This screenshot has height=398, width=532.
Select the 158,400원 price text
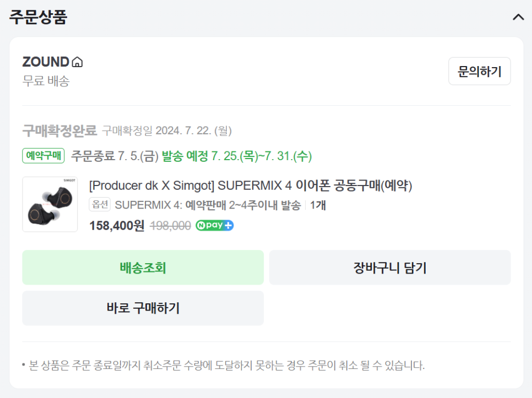pos(117,226)
